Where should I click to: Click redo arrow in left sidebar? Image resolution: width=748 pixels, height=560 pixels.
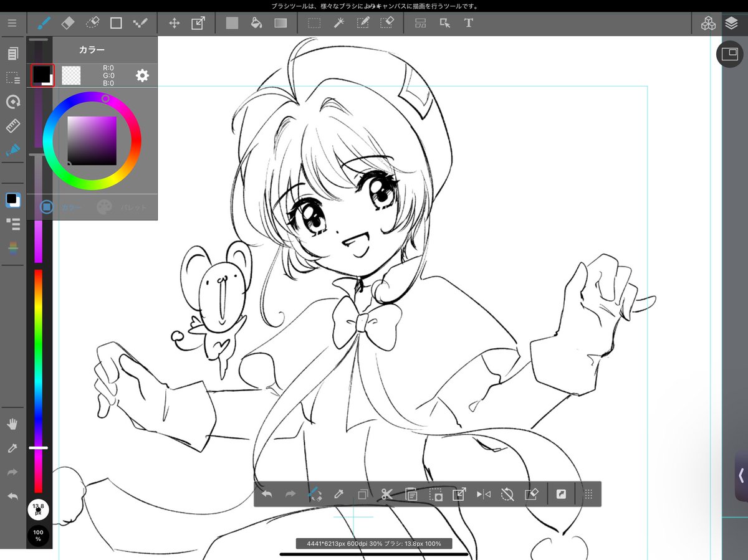12,473
